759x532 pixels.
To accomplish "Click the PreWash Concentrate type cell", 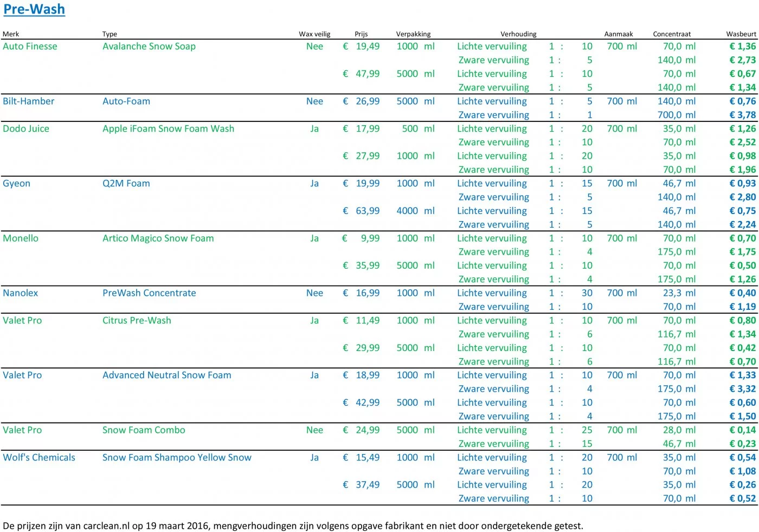I will pyautogui.click(x=149, y=293).
